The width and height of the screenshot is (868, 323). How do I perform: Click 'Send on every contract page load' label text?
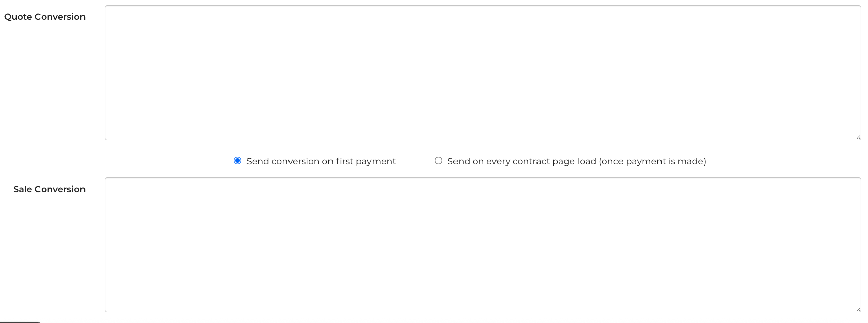coord(576,161)
